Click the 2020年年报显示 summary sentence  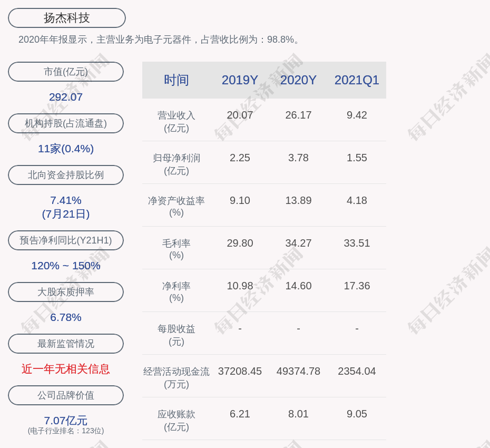(159, 40)
